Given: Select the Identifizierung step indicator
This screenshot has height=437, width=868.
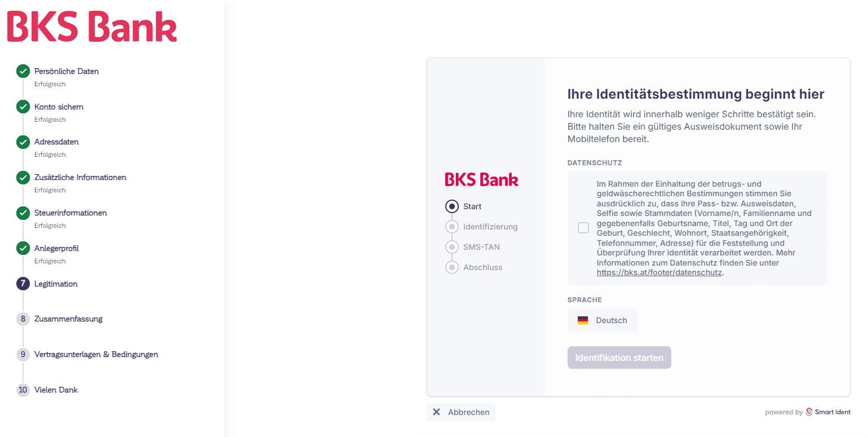Looking at the screenshot, I should pos(452,227).
